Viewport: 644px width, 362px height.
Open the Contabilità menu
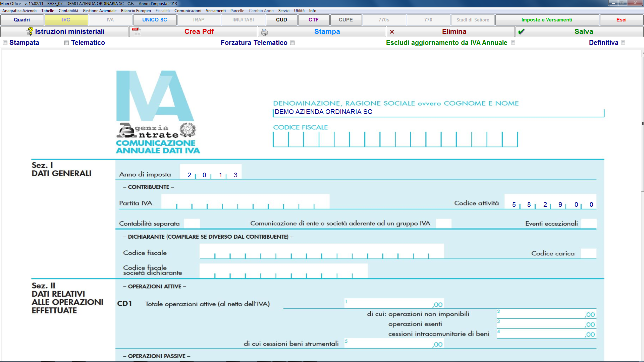68,11
